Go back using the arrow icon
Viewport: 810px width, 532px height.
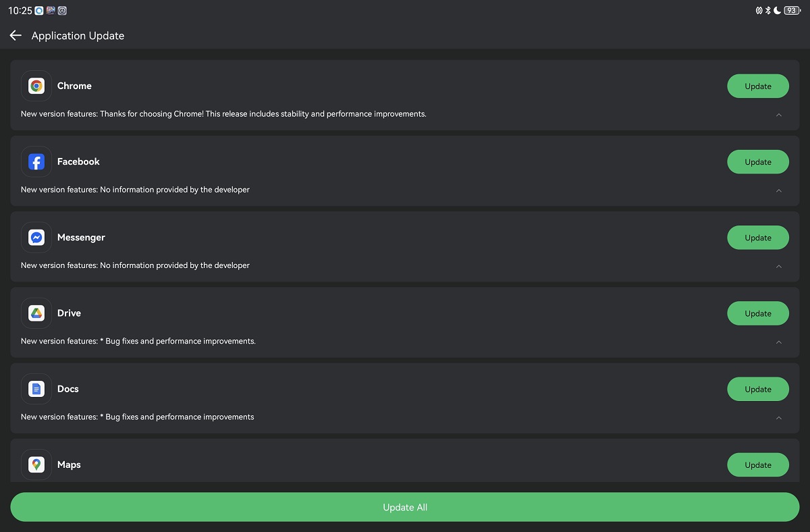point(16,35)
